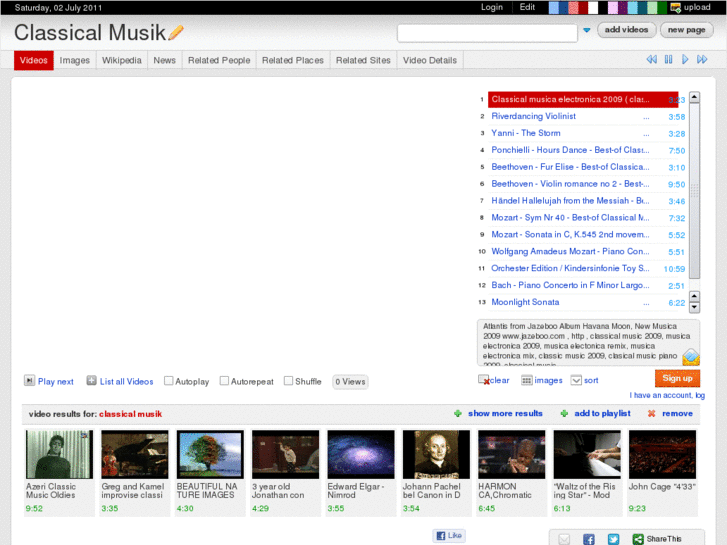The height and width of the screenshot is (545, 727).
Task: Click the upload picture icon in top bar
Action: (676, 7)
